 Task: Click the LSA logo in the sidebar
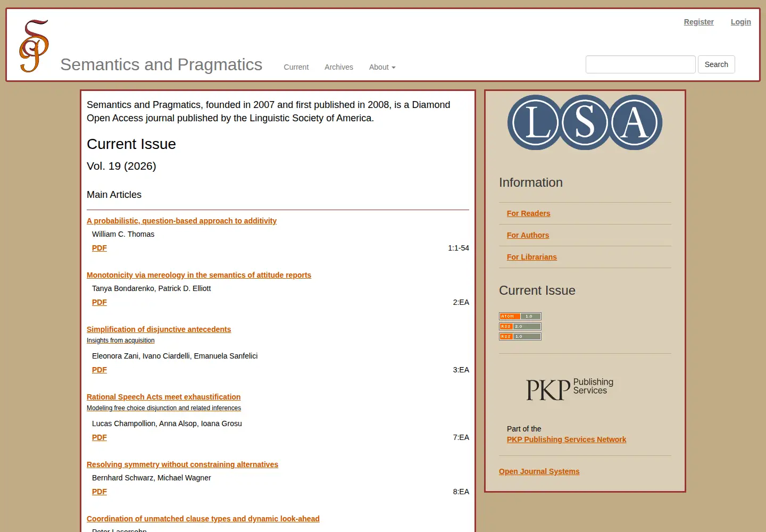585,122
